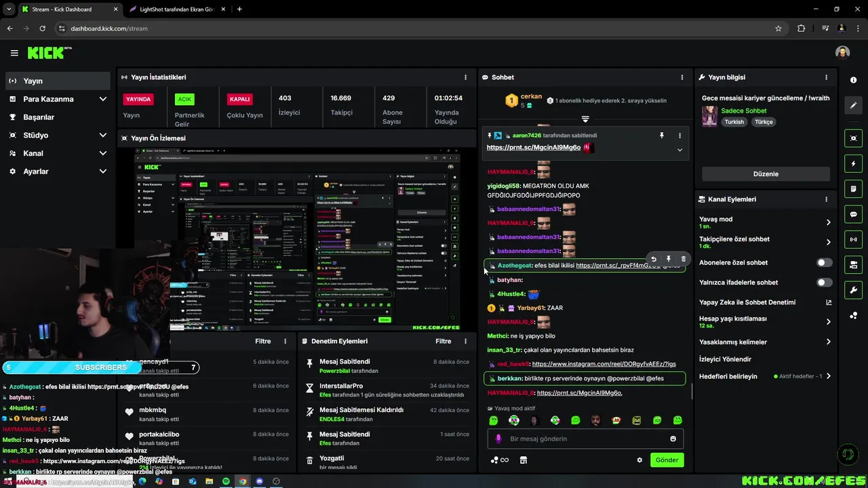Select Yayın in the sidebar
This screenshot has height=488, width=868.
[57, 81]
